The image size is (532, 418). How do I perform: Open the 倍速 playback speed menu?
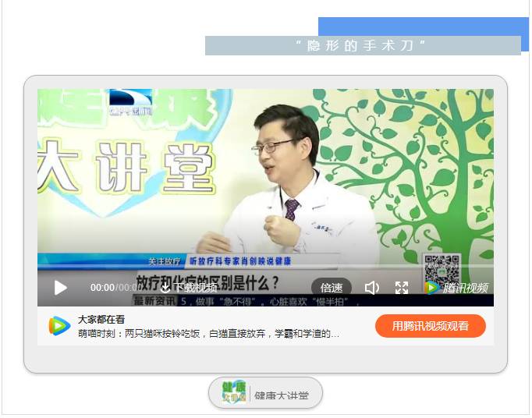[332, 288]
